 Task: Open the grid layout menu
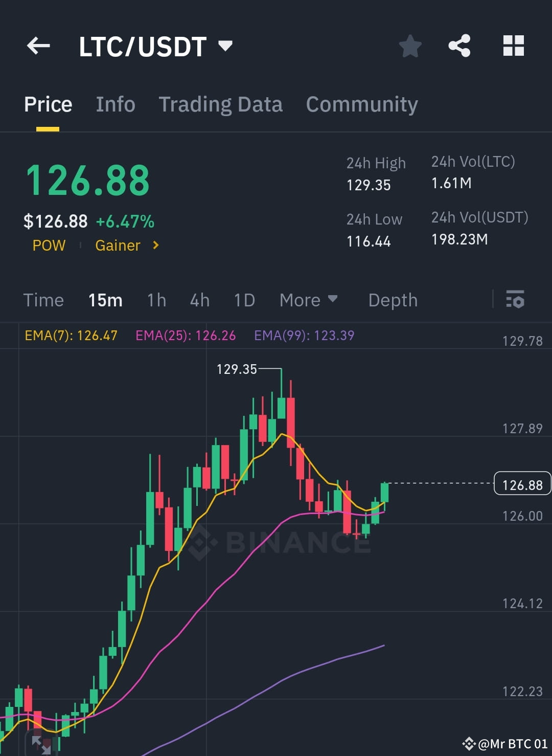[513, 46]
